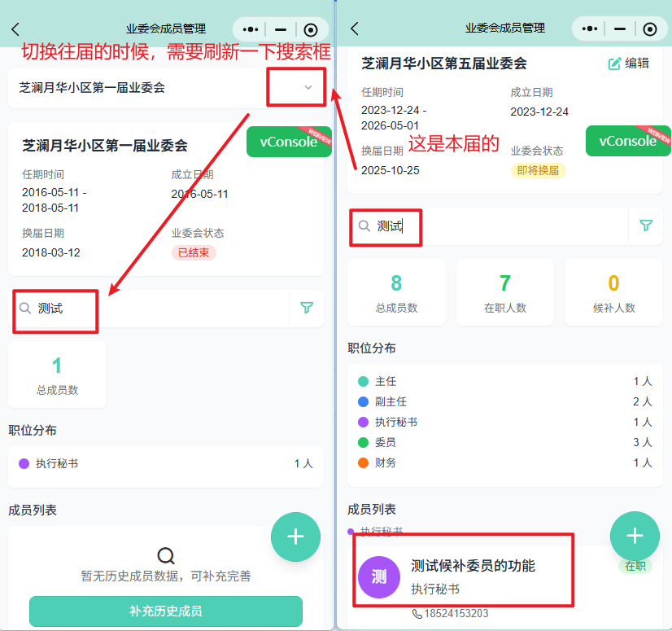Click back arrow in right panel header
Image resolution: width=672 pixels, height=631 pixels.
coord(355,28)
